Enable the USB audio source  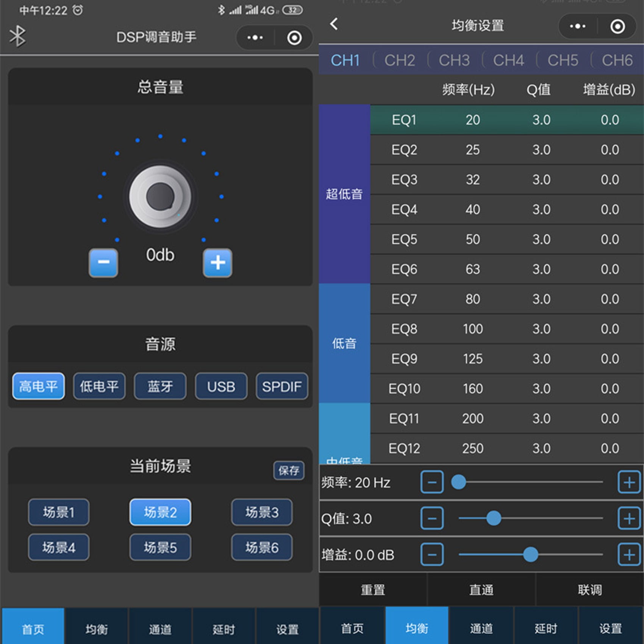[x=221, y=386]
